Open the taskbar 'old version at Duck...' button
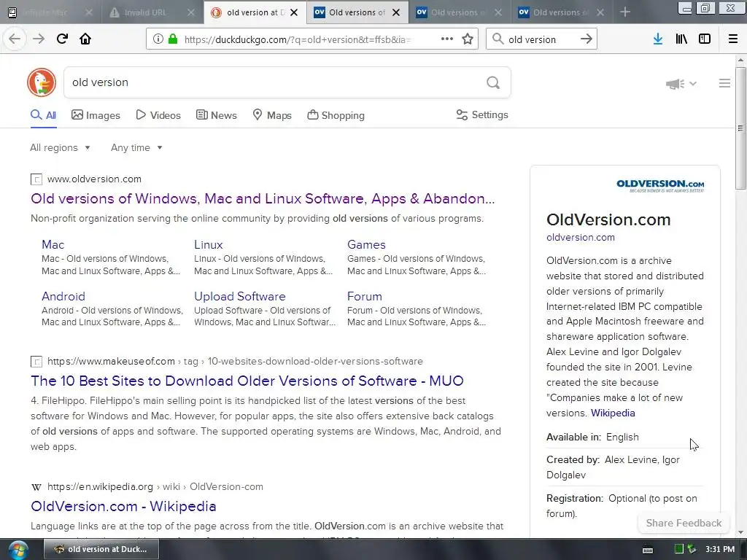The width and height of the screenshot is (747, 560). point(101,549)
